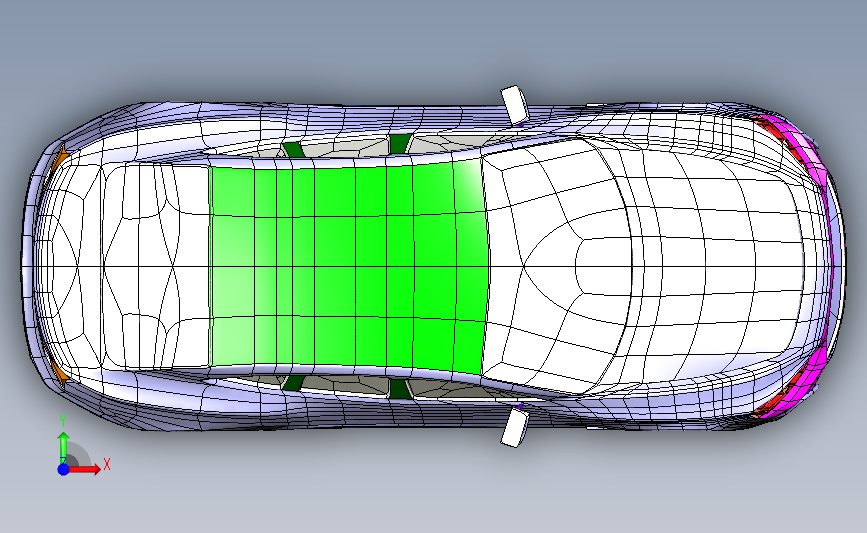Pick the orange light on lower rear corner
This screenshot has height=533, width=867.
pos(60,373)
